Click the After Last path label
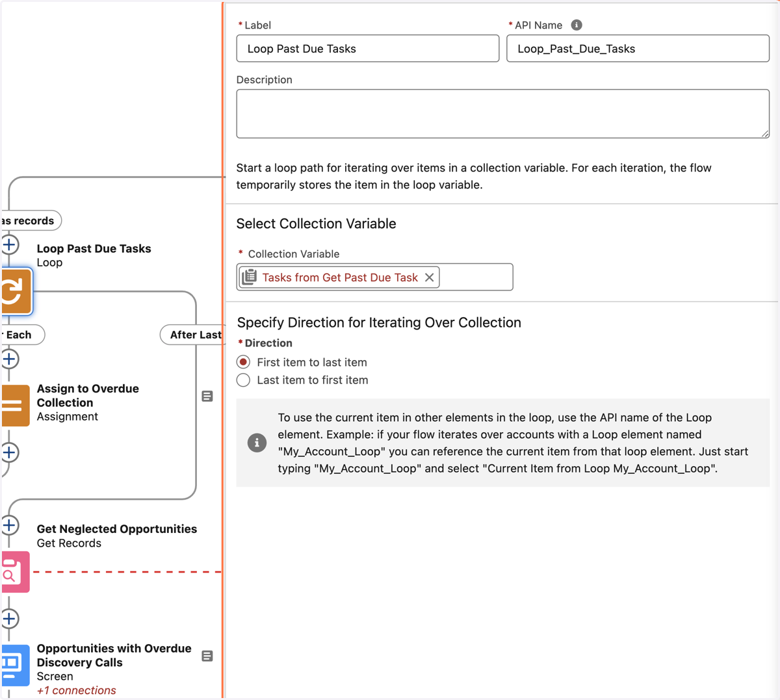The height and width of the screenshot is (700, 780). click(192, 335)
